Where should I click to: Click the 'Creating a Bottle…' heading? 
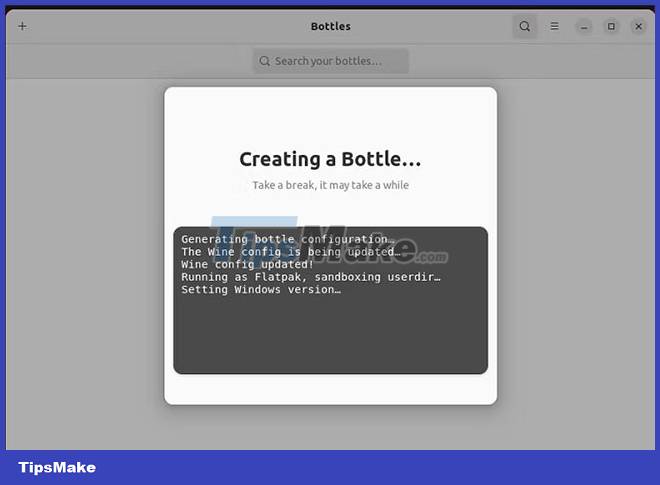point(330,159)
